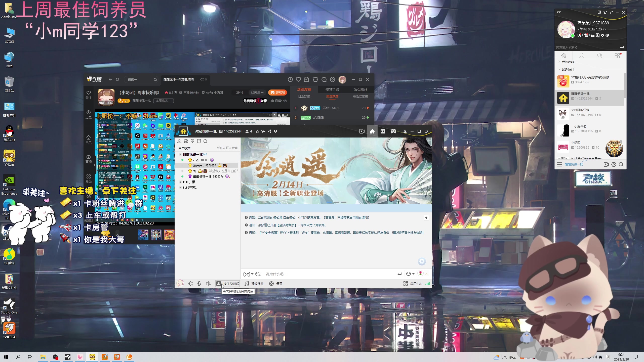644x362 pixels.
Task: Select 日活跃度 sub-tab in Douyu ranking
Action: 304,97
